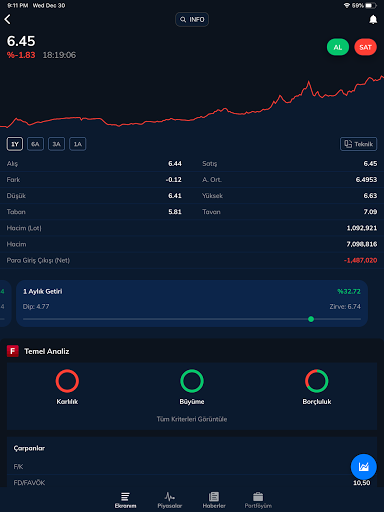Click the Yüksek value 6.63

point(370,196)
